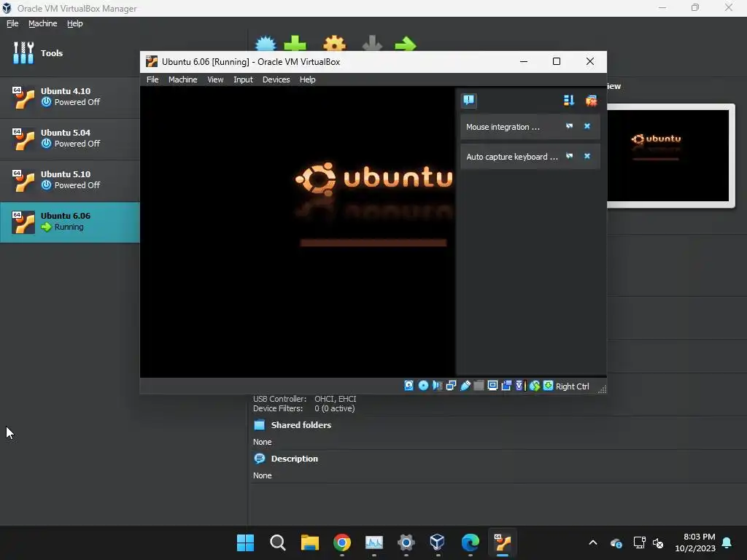Click the gray shared folders indicator in status bar
This screenshot has height=560, width=747.
[x=479, y=386]
